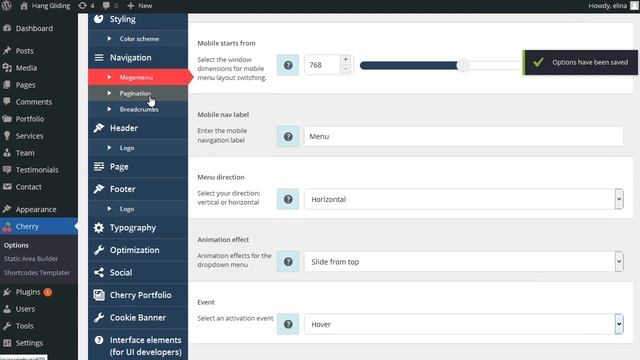
Task: Click the Dashboard gauge icon
Action: [x=7, y=28]
